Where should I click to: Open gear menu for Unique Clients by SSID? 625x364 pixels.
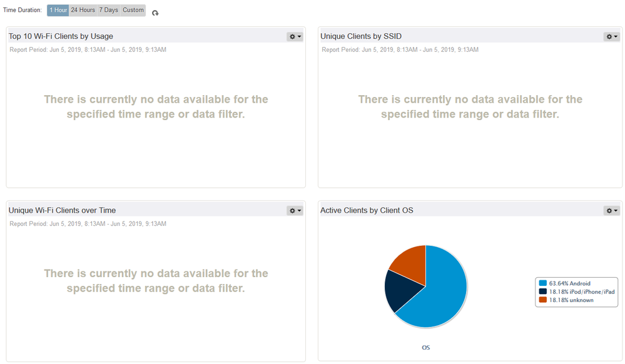coord(611,36)
